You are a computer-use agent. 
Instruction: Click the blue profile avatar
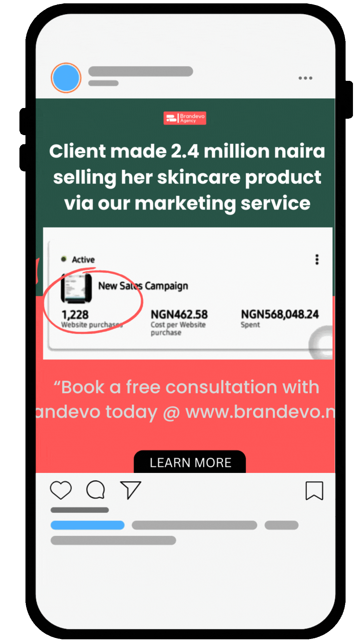coord(66,78)
